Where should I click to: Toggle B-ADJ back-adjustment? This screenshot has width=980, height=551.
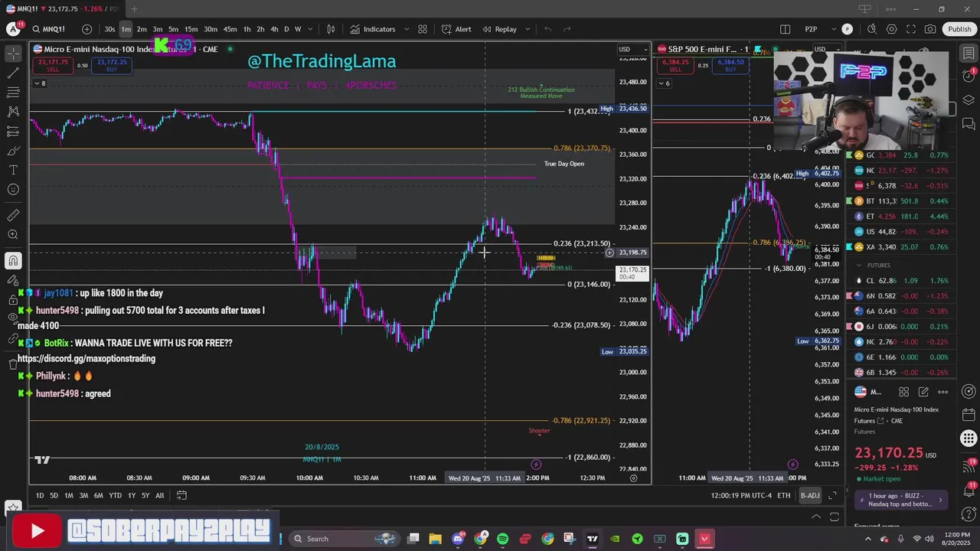(809, 495)
